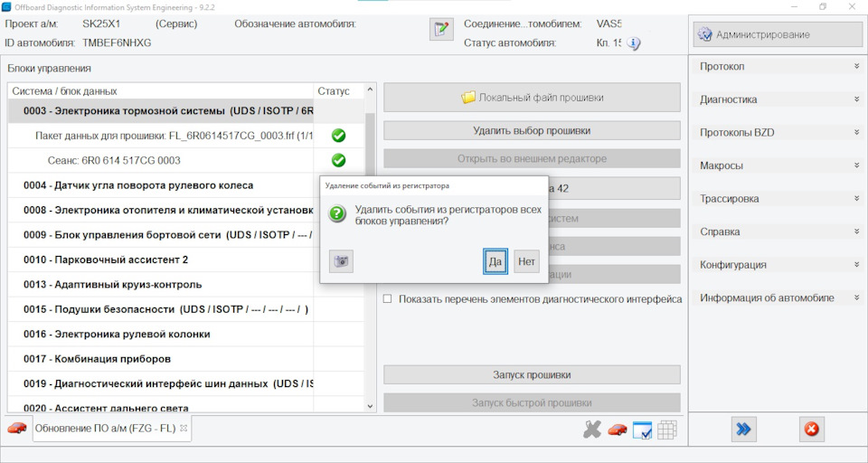Screen dimensions: 868x463
Task: Click the ODIS application icon in title bar
Action: pos(6,7)
